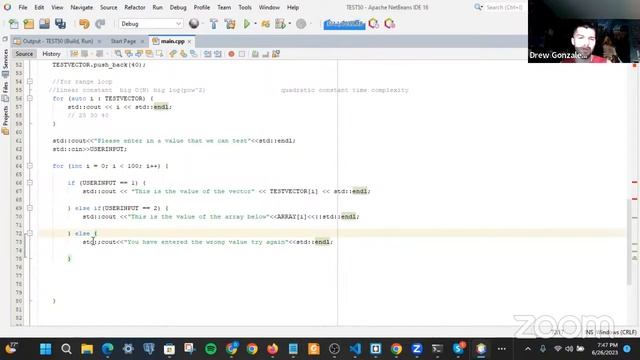Click the Stop Macro Recording square icon

tap(242, 54)
